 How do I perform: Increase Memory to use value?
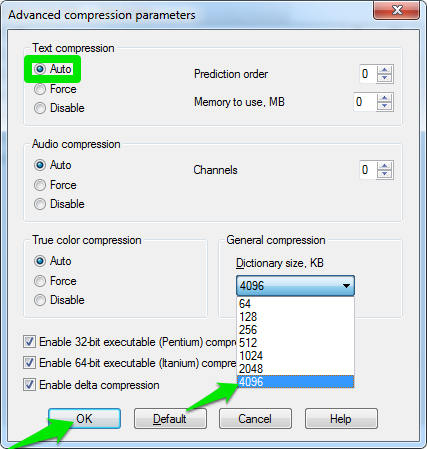(x=385, y=98)
